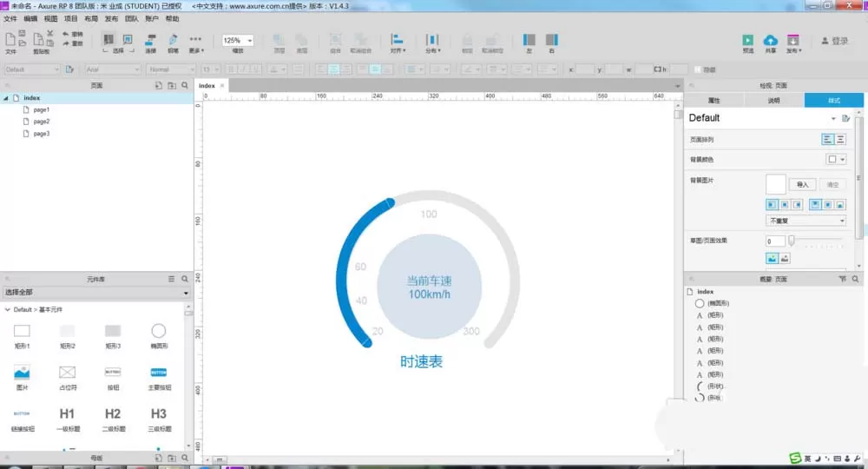Select the intersect selection mode icon

[x=108, y=39]
